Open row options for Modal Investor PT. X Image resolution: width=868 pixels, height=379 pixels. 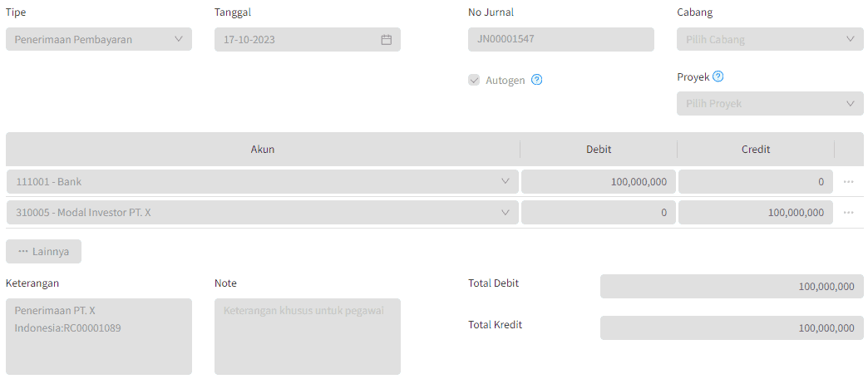point(849,213)
